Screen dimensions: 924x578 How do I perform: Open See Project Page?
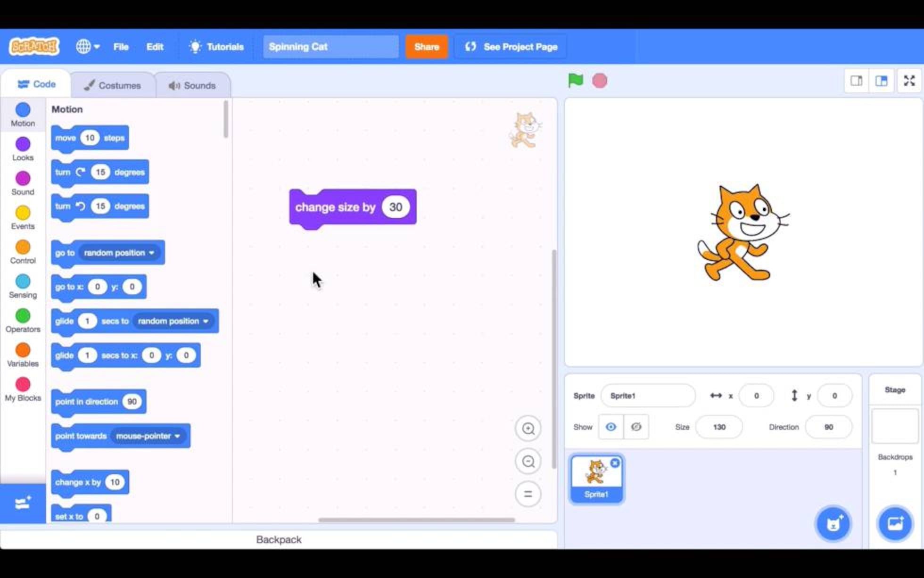(511, 47)
